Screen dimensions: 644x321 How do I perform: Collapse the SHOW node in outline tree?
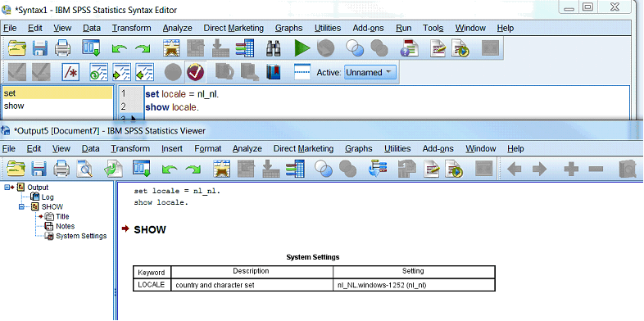tap(22, 207)
